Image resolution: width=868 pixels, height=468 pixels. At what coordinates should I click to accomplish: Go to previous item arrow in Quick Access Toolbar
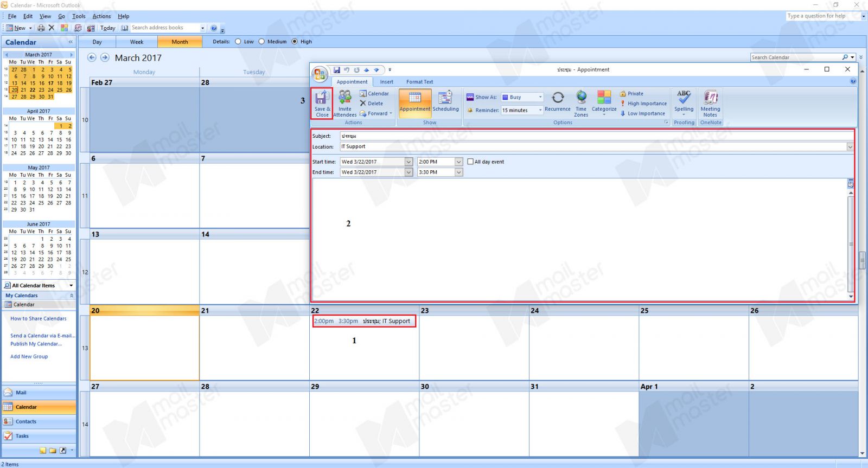pyautogui.click(x=366, y=70)
